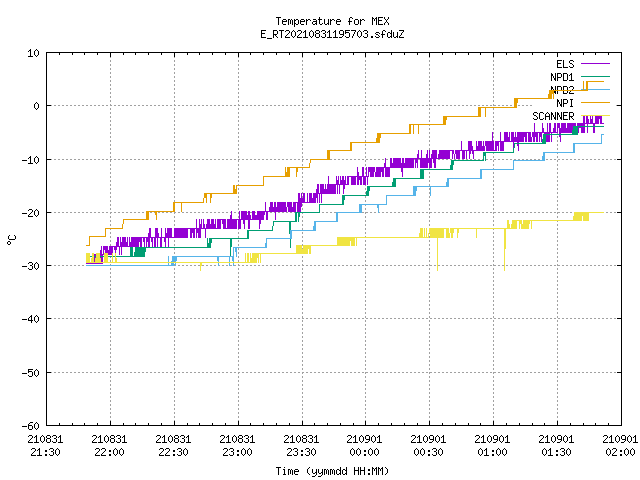The image size is (640, 480).
Task: Click the x-axis tick label '210831 22:30'
Action: click(x=173, y=446)
